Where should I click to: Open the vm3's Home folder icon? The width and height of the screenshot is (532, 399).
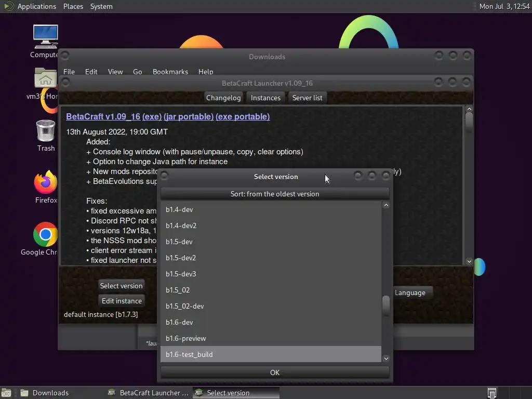pyautogui.click(x=46, y=78)
